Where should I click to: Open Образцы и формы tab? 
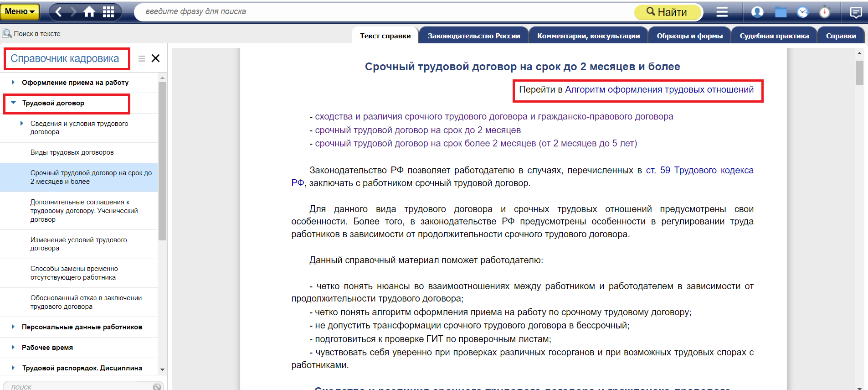tap(690, 36)
